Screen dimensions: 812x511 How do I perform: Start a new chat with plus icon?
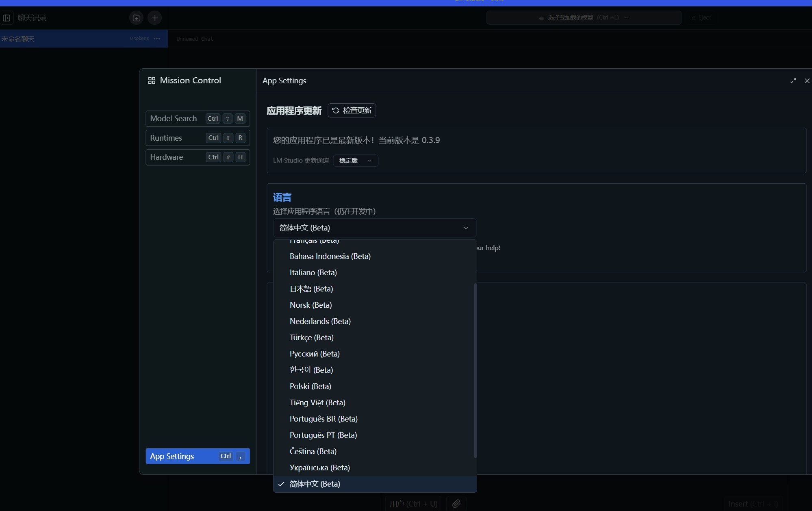tap(154, 18)
